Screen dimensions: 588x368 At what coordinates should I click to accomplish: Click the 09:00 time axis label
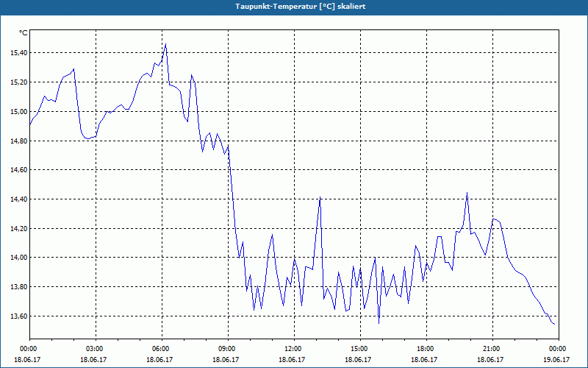click(x=228, y=349)
